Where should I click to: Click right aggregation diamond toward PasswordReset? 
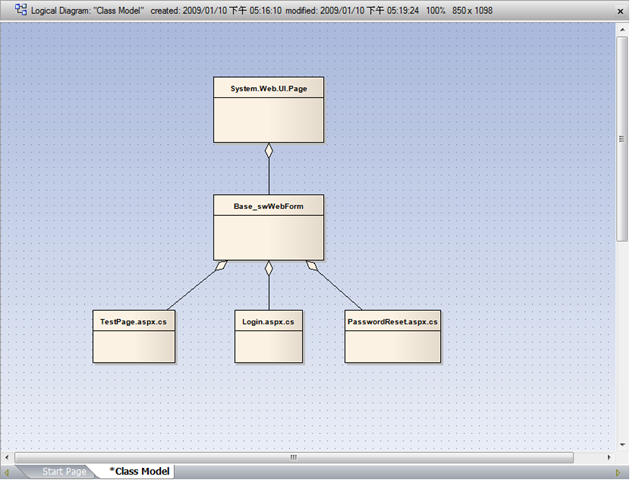click(x=312, y=265)
